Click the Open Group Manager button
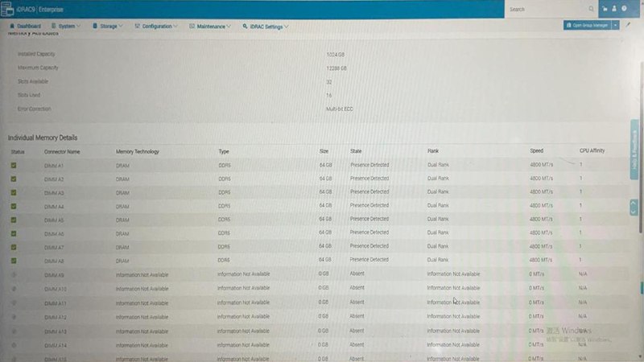This screenshot has width=644, height=362. pyautogui.click(x=588, y=26)
